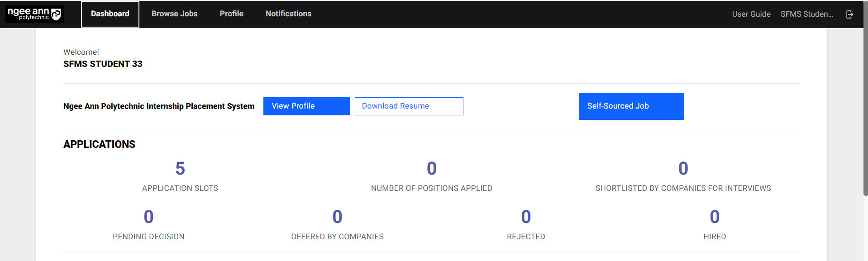868x261 pixels.
Task: Click the Applications section heading
Action: pyautogui.click(x=99, y=144)
